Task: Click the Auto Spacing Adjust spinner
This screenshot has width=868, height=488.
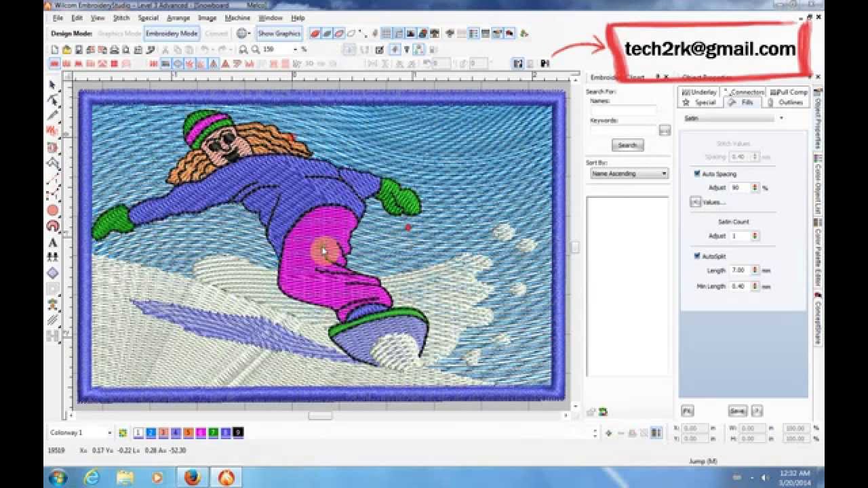Action: [x=755, y=188]
